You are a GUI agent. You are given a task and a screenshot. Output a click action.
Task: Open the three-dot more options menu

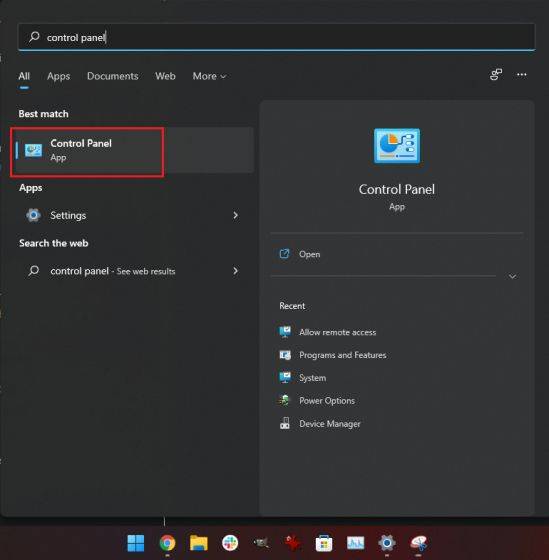tap(521, 75)
